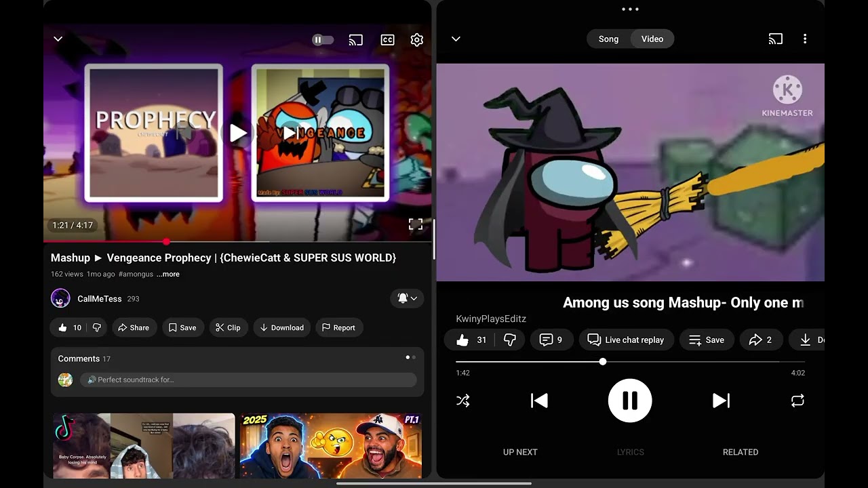Open notification bell dropdown for CallMeTess
The width and height of the screenshot is (868, 488).
coord(407,298)
